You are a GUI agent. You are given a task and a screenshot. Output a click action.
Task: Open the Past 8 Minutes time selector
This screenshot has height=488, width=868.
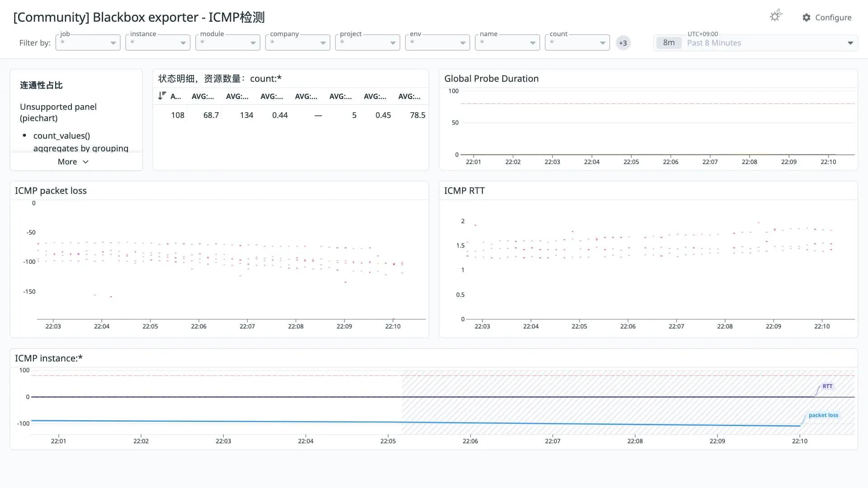pos(755,43)
